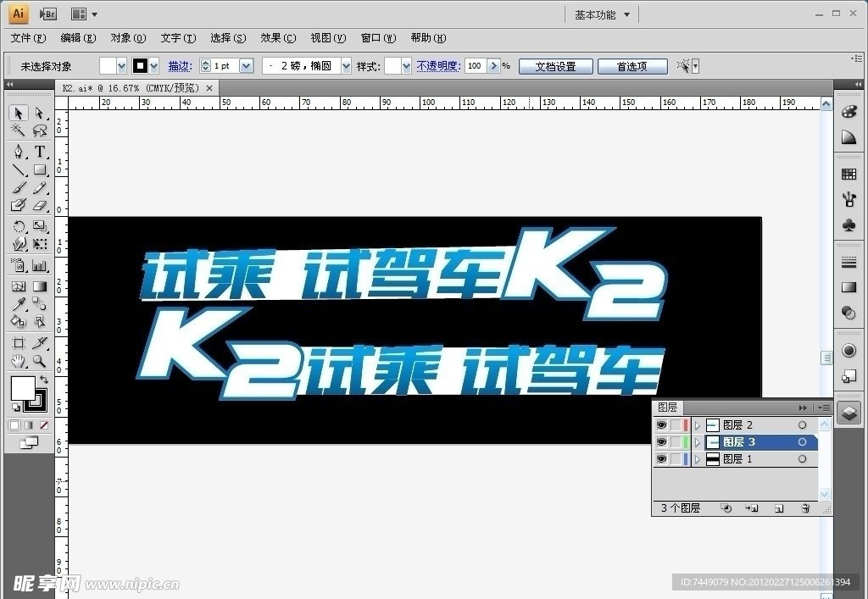Screen dimensions: 868x599
Task: Select the Scale tool
Action: pos(39,226)
